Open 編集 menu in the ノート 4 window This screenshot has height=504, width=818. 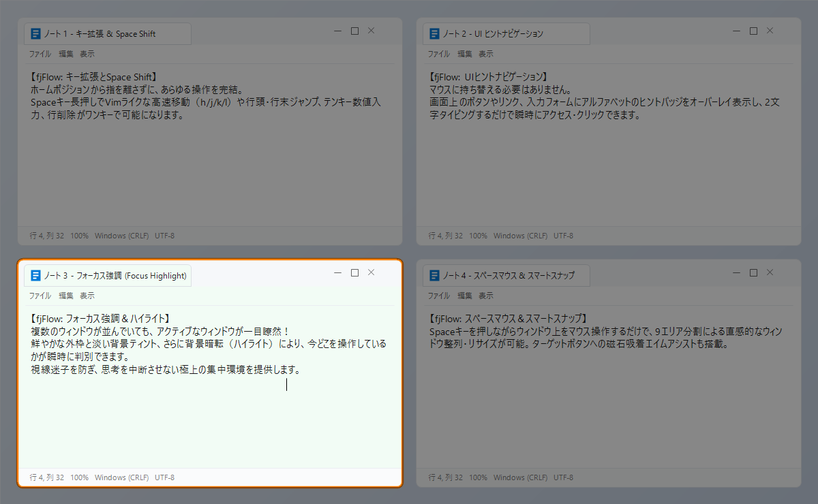point(465,296)
